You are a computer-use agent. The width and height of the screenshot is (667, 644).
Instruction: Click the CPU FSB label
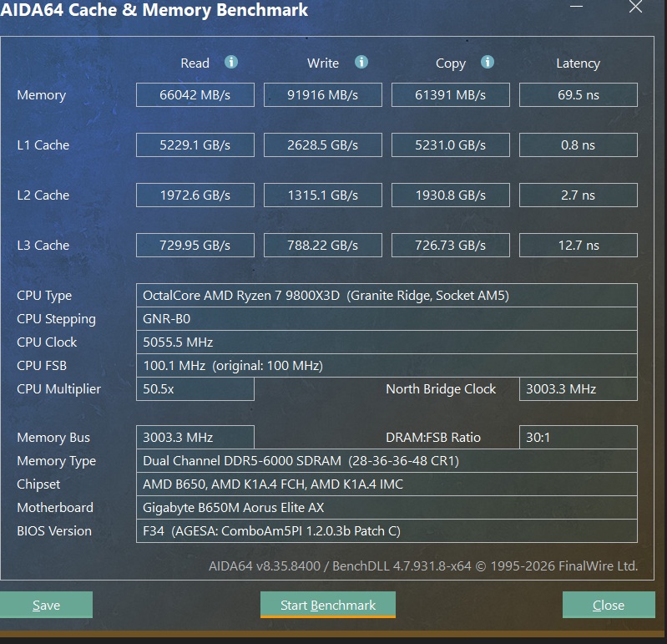tap(42, 366)
